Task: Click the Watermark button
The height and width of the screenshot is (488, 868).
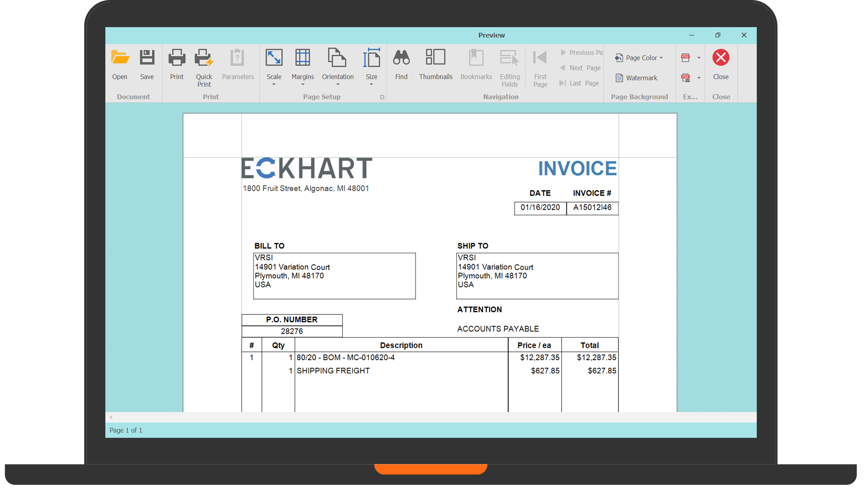Action: 637,78
